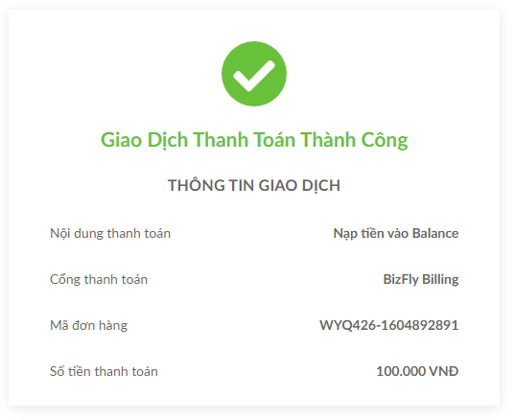Image resolution: width=515 pixels, height=420 pixels.
Task: Click the "THÔNG TIN GIAO DỊCH" section title
Action: click(x=254, y=185)
